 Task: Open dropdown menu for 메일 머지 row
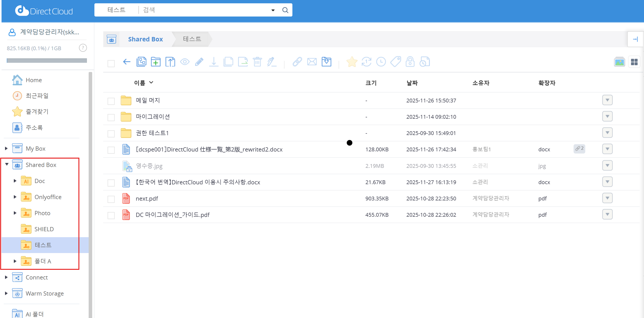pos(607,100)
